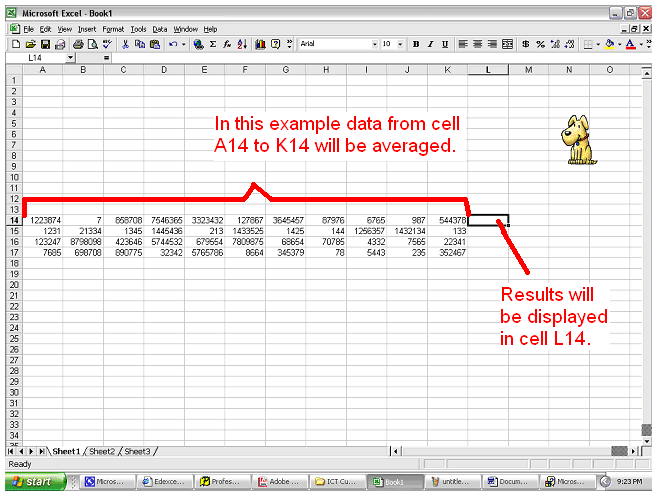The height and width of the screenshot is (503, 666).
Task: Open the Format menu
Action: pyautogui.click(x=113, y=30)
